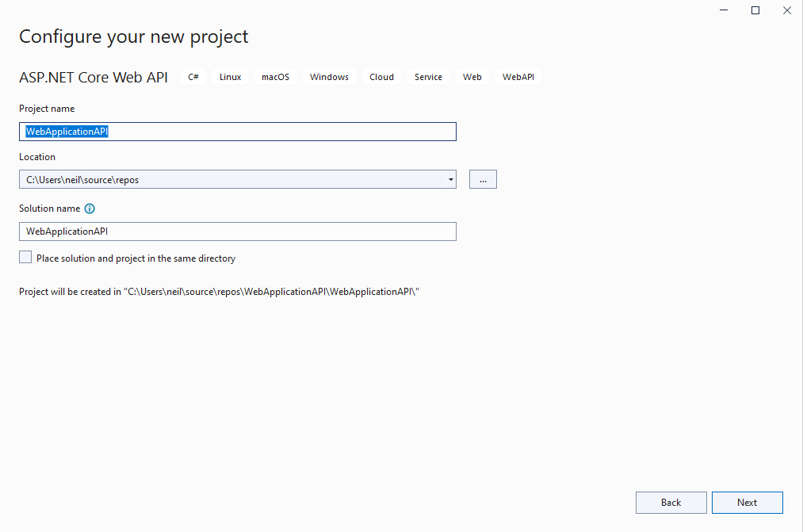Click the Web tag
803x532 pixels.
point(472,77)
